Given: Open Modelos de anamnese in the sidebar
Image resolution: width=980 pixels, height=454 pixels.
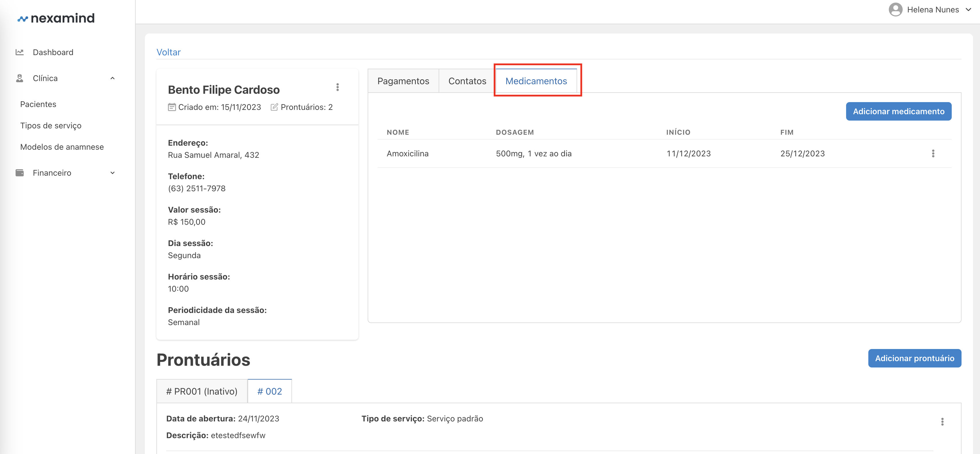Looking at the screenshot, I should coord(62,147).
